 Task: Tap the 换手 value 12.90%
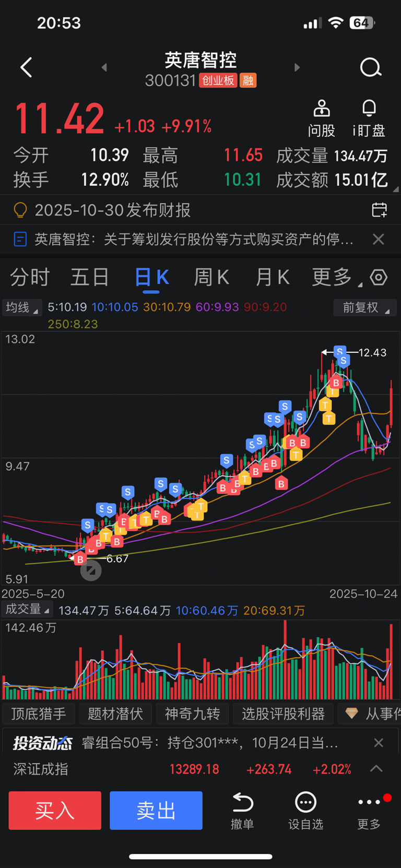[105, 180]
